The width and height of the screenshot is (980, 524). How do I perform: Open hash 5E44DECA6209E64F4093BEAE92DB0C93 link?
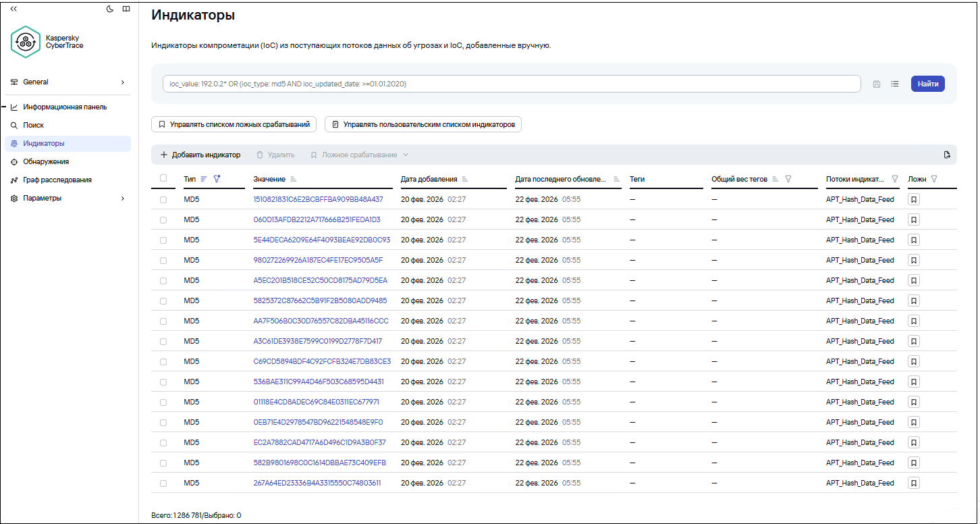tap(322, 240)
